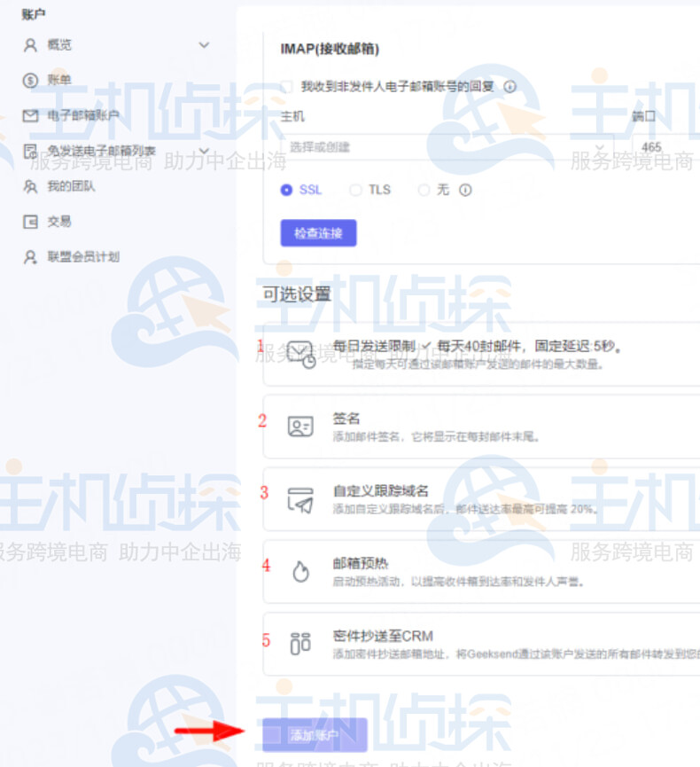The height and width of the screenshot is (767, 700).
Task: Click the 每日发送限制 envelope clock icon
Action: [x=301, y=355]
